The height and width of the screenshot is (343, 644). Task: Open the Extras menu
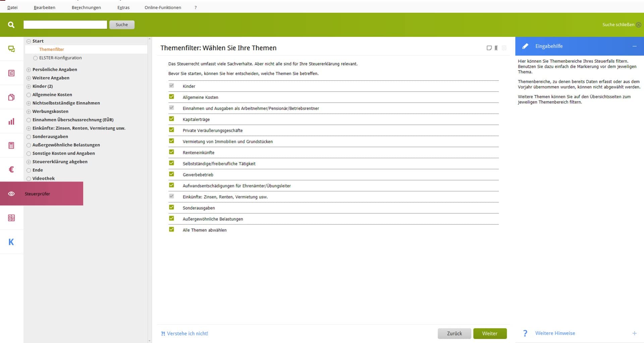point(123,7)
